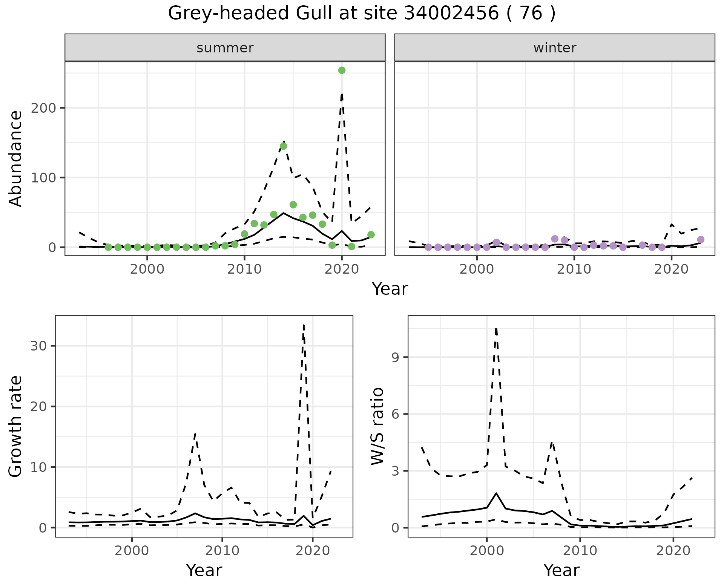Click the 2020 tick label under winter panel
Image resolution: width=724 pixels, height=588 pixels.
pyautogui.click(x=671, y=269)
